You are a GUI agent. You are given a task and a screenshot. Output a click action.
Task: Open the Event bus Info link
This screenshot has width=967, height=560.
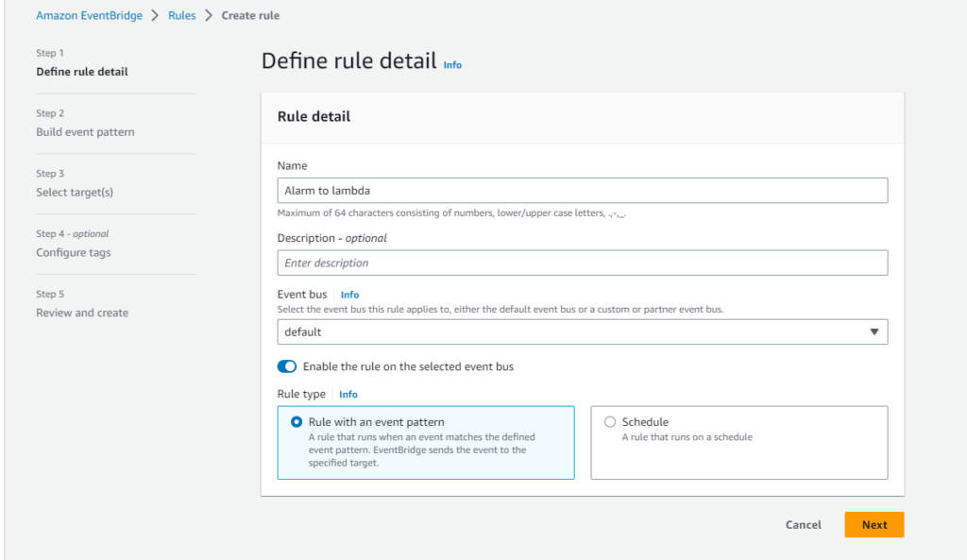click(349, 295)
